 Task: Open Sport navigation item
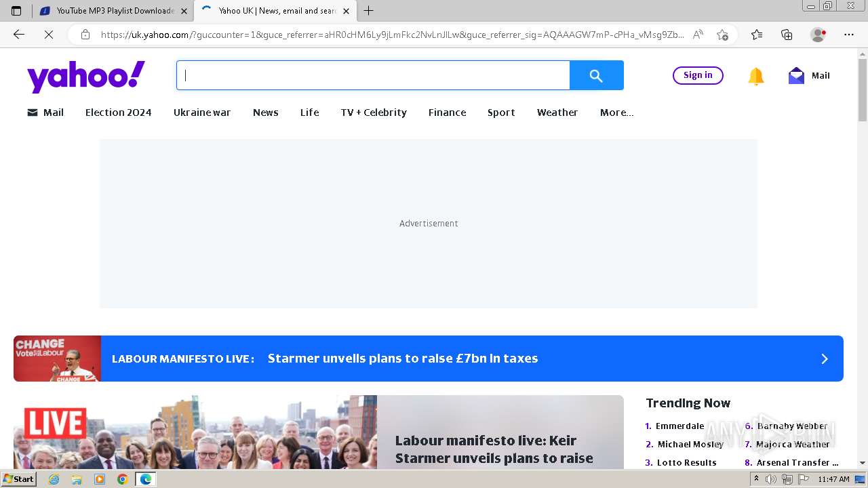pos(501,113)
